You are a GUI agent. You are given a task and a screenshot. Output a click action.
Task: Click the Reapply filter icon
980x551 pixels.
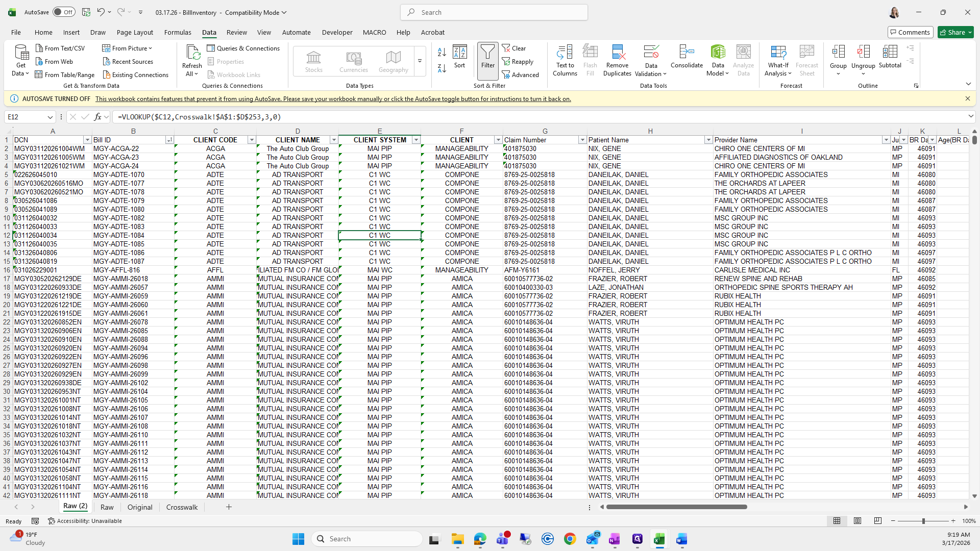[518, 61]
